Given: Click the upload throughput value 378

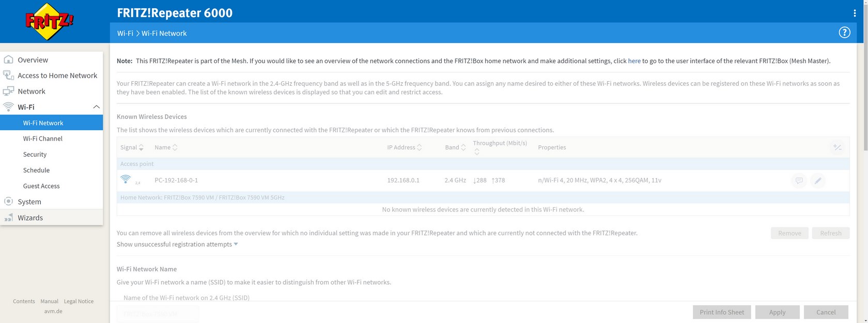Looking at the screenshot, I should [x=499, y=180].
